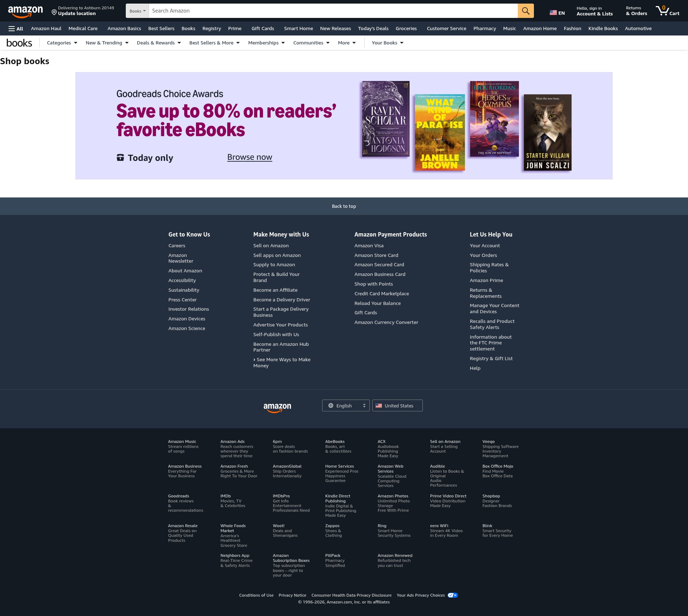Open the Today's Deals nav item
This screenshot has width=688, height=616.
pos(373,28)
